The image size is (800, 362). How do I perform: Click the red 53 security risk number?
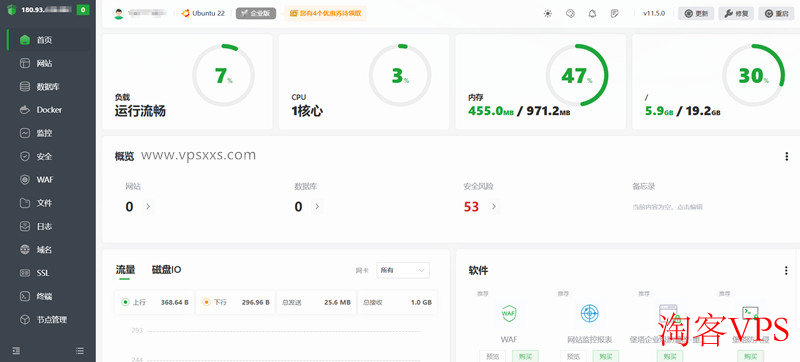click(471, 207)
